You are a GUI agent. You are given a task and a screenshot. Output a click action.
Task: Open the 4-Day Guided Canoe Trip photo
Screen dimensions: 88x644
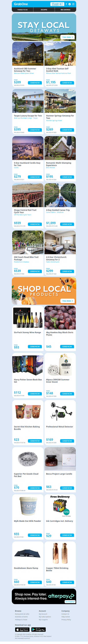click(60, 195)
